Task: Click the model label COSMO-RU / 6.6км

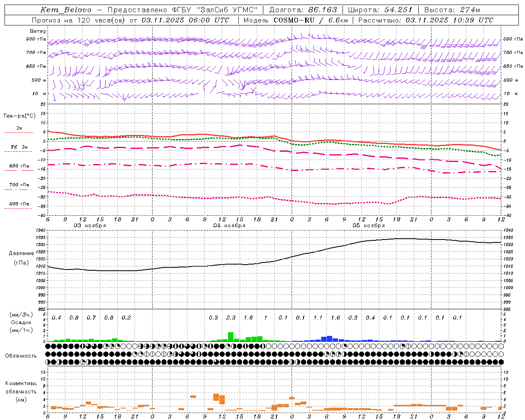Action: point(311,20)
